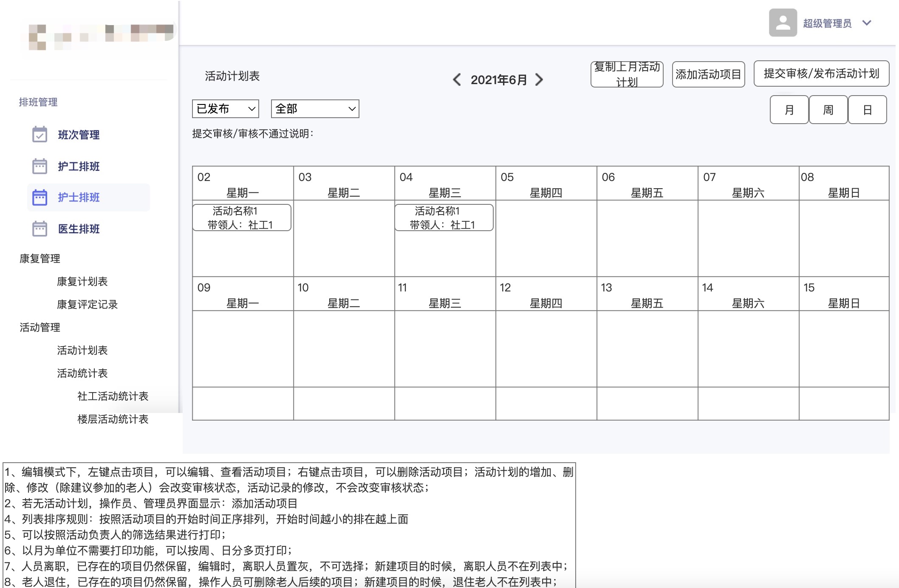Select the 10 星期二 day header
The width and height of the screenshot is (899, 588).
pos(344,294)
